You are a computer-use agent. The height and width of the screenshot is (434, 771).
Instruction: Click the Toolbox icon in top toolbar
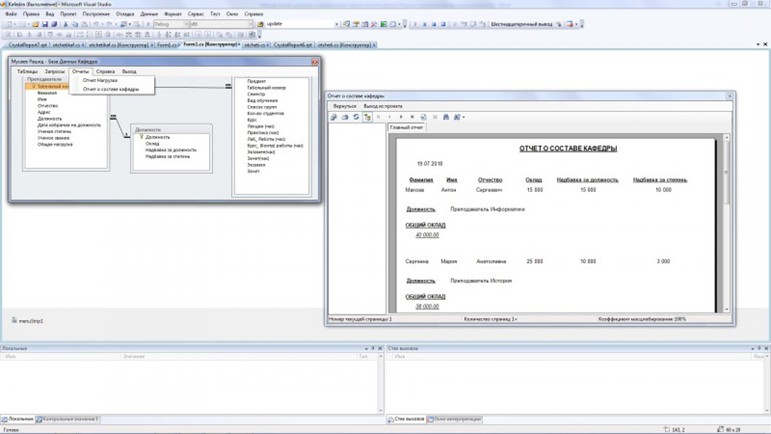[x=374, y=24]
